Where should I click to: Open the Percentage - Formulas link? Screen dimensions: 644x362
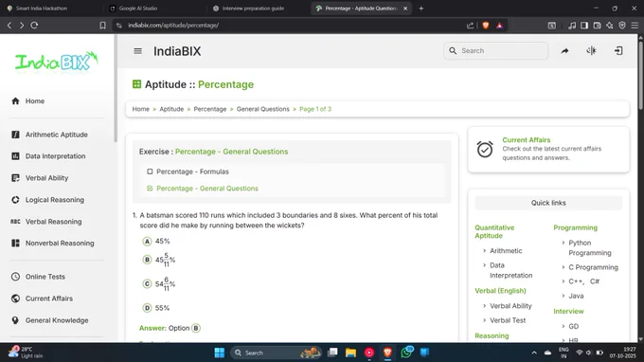pyautogui.click(x=192, y=172)
